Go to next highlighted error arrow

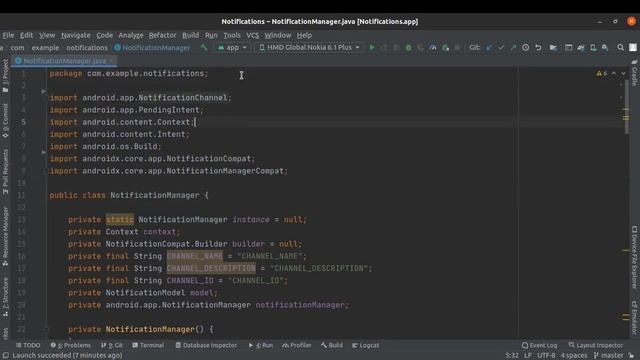click(623, 73)
